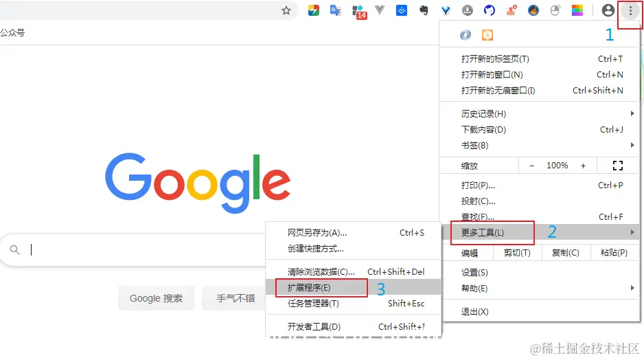Screen dimensions: 644x360
Task: Open the lightning bolt extension icon
Action: pyautogui.click(x=313, y=10)
